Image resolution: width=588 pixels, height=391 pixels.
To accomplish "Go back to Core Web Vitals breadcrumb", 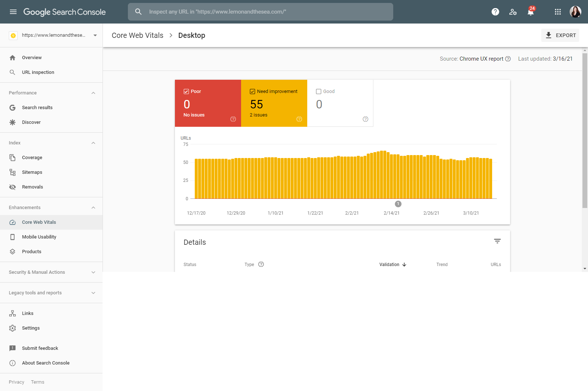I will 137,35.
